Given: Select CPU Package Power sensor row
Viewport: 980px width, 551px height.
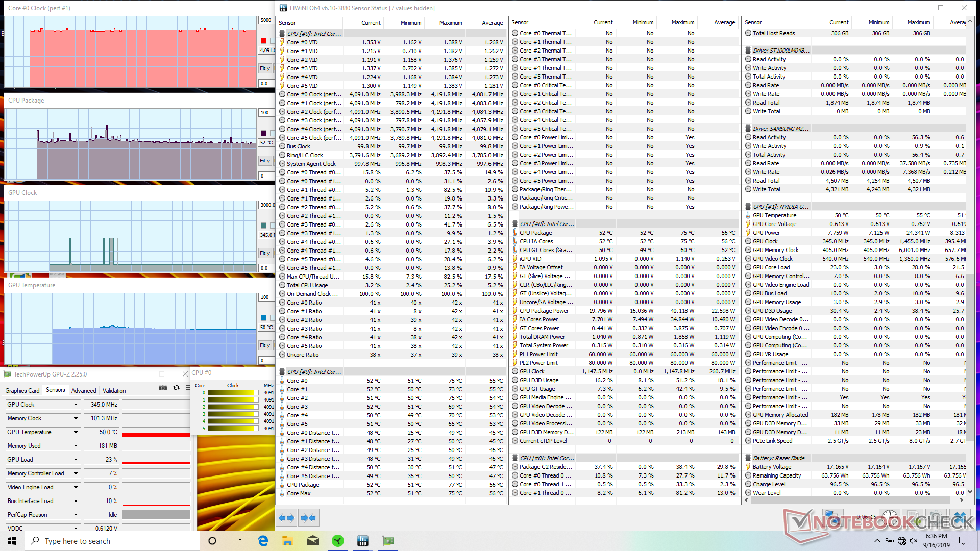Looking at the screenshot, I should pos(544,311).
